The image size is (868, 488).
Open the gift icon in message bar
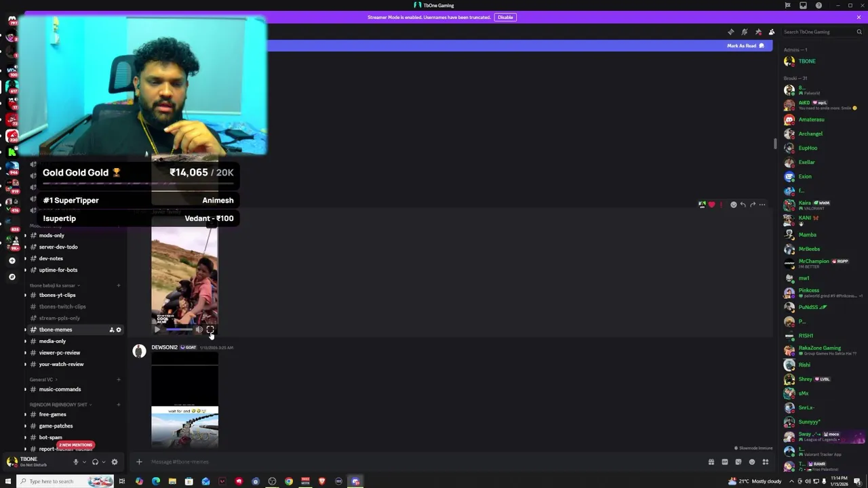[x=711, y=462]
